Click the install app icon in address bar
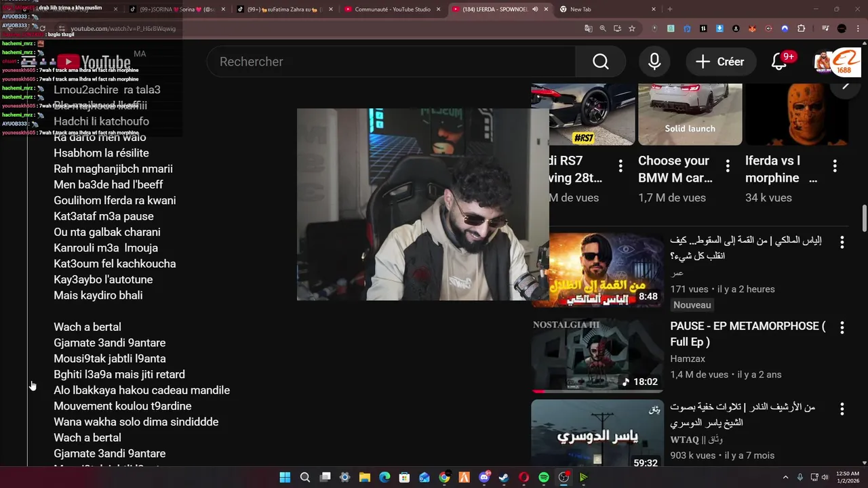 coord(617,28)
